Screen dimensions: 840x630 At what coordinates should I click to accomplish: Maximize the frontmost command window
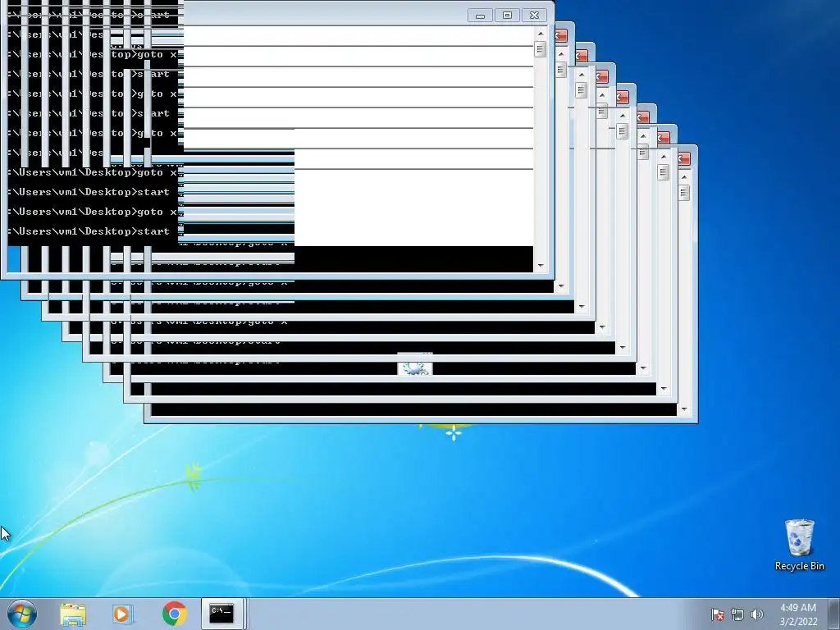pos(507,16)
